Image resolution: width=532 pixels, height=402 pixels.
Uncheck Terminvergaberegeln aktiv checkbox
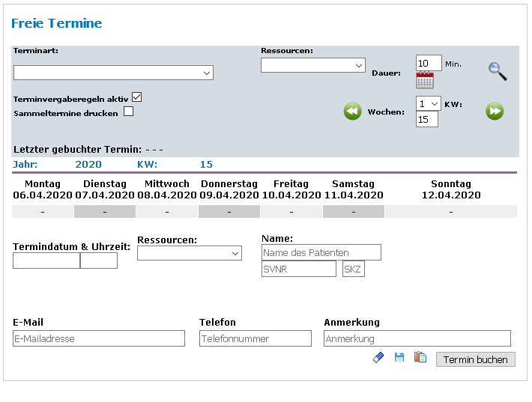(136, 97)
